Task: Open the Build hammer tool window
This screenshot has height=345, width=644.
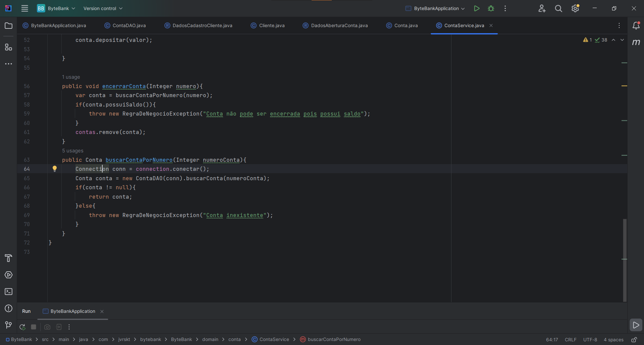Action: 8,258
